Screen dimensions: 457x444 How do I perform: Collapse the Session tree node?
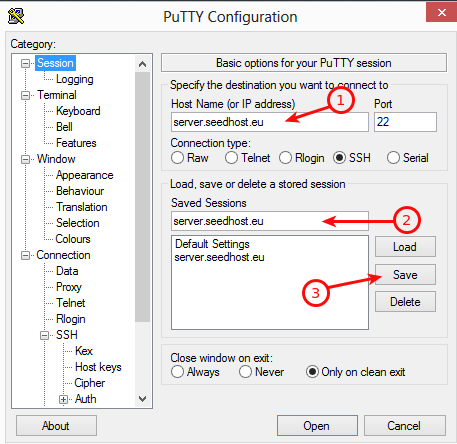[25, 63]
